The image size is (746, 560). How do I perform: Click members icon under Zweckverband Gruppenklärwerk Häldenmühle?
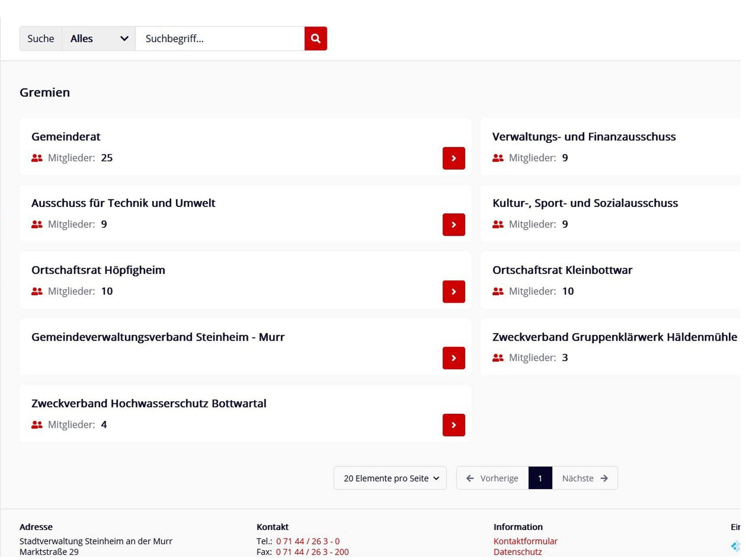pyautogui.click(x=498, y=358)
